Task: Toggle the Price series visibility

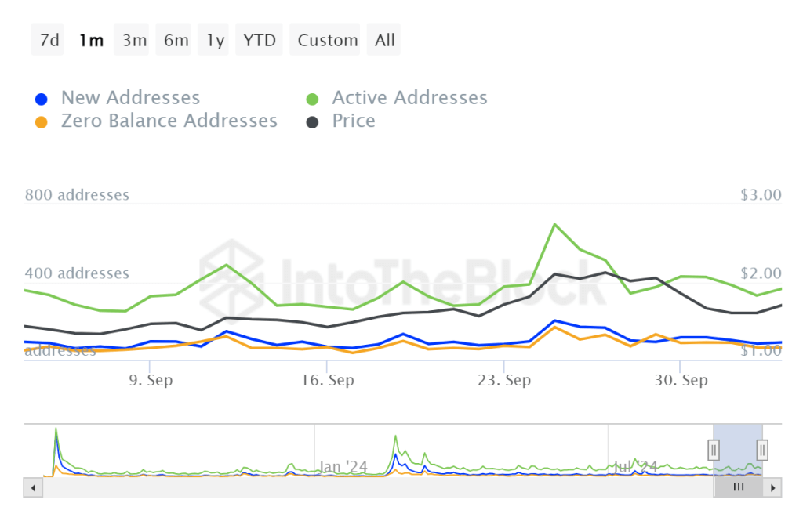Action: 354,121
